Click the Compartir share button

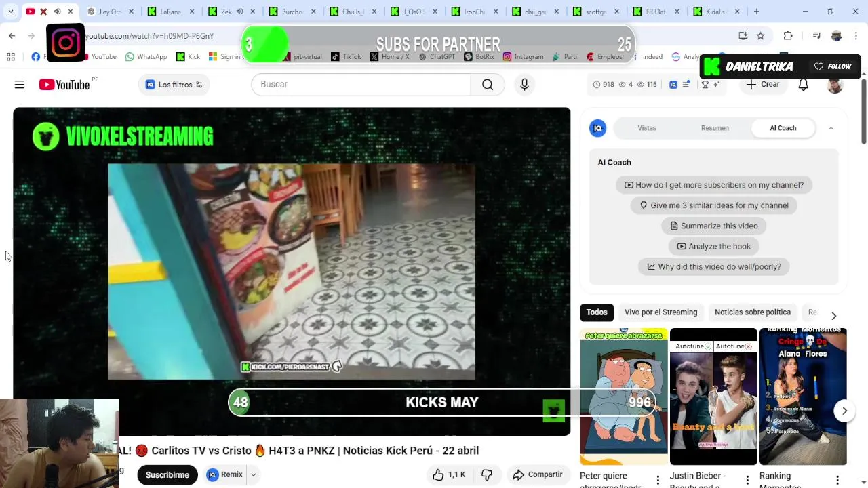pos(538,474)
